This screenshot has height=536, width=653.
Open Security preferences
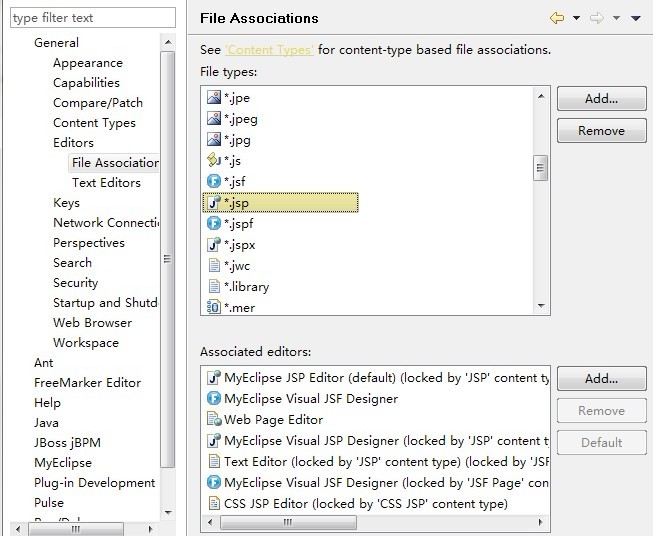75,283
